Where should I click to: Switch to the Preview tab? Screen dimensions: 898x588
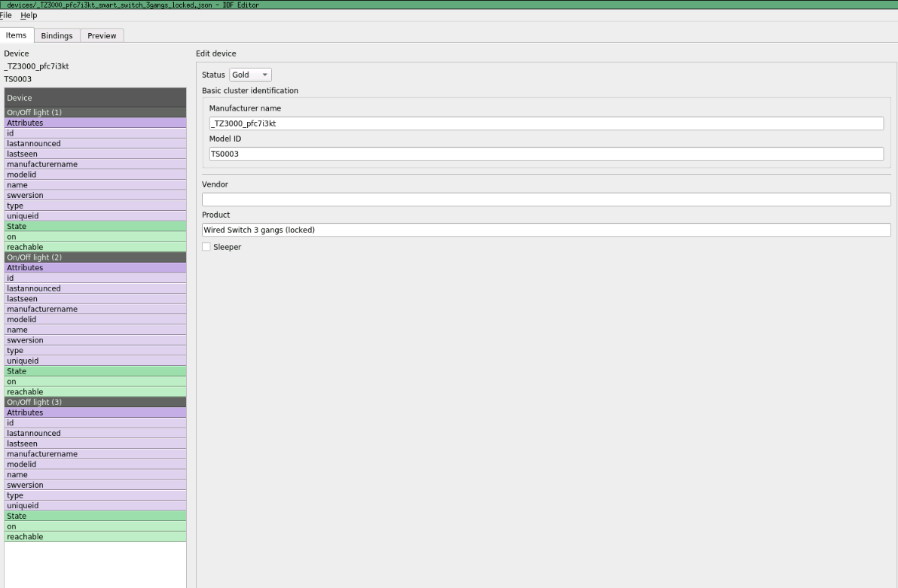[102, 35]
